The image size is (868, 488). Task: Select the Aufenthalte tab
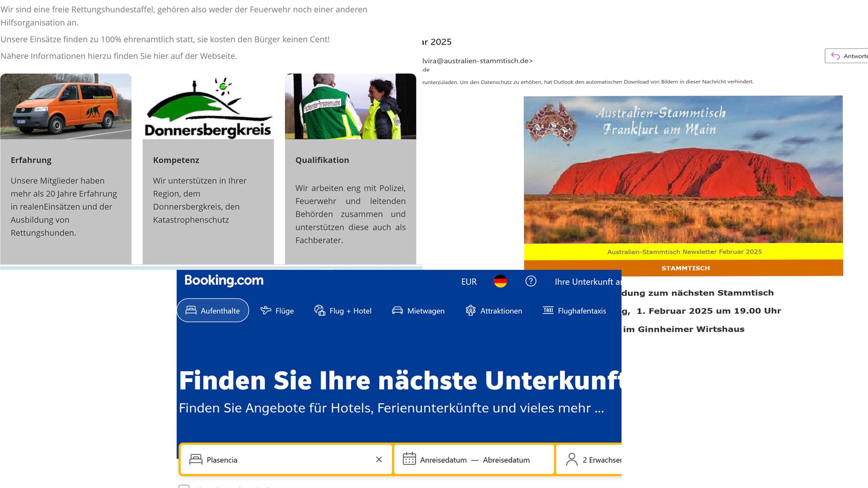point(213,310)
